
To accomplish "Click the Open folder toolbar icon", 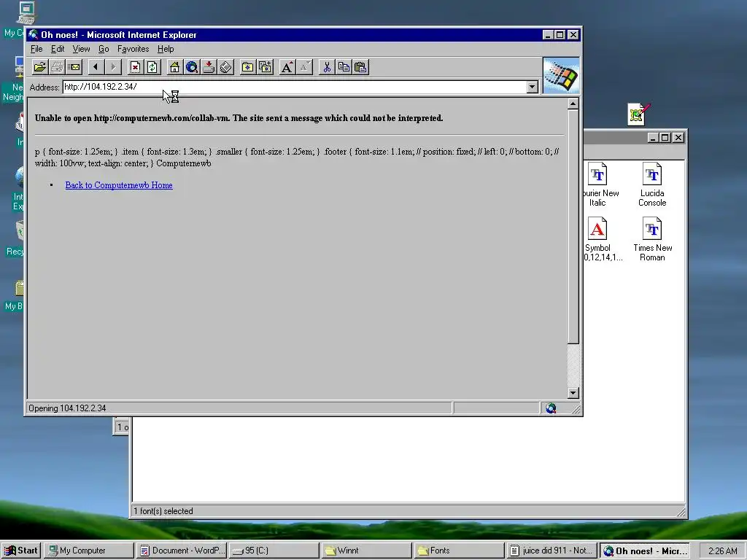I will pyautogui.click(x=40, y=67).
